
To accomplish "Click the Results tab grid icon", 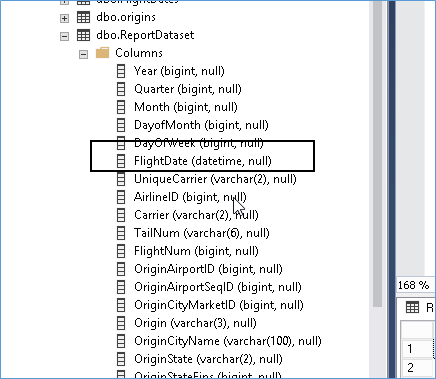I will (412, 307).
